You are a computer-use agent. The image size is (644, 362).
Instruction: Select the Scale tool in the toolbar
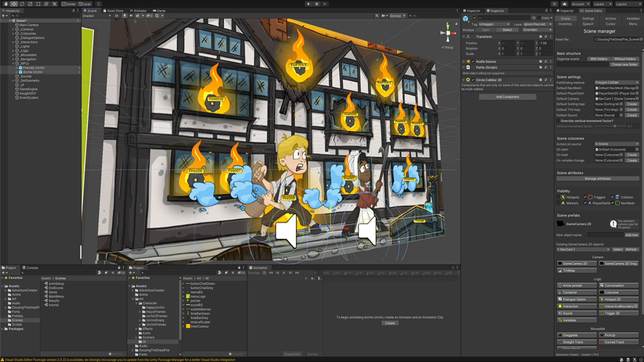click(x=30, y=4)
